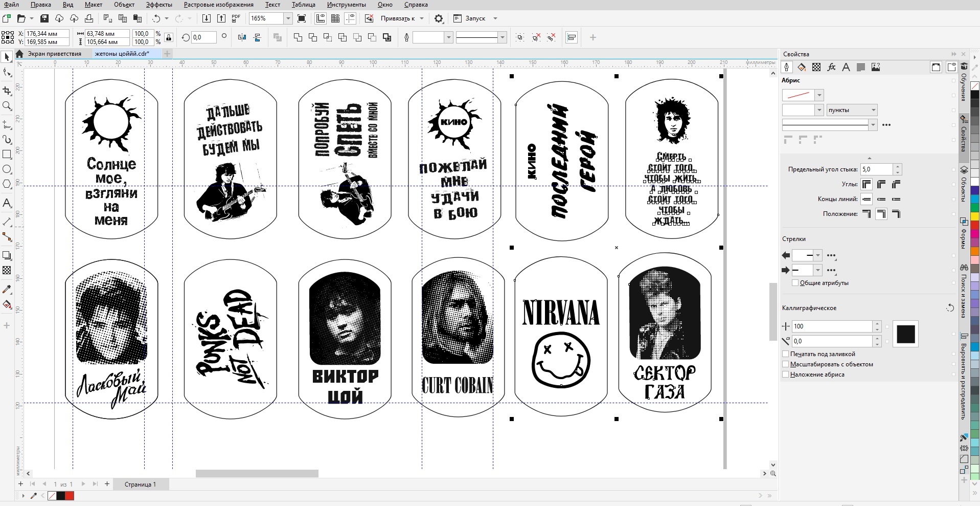Check 'Общие атрибуты' checkbox
This screenshot has height=506, width=980.
click(x=795, y=283)
